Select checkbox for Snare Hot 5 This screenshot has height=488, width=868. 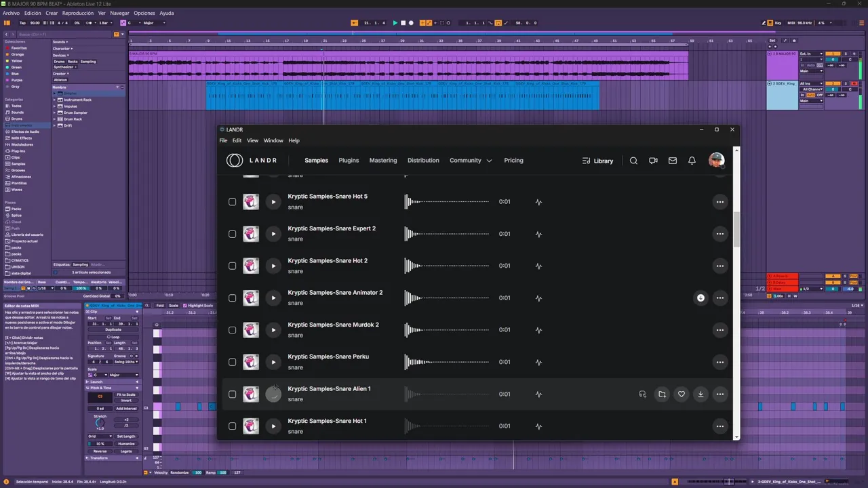click(x=232, y=201)
